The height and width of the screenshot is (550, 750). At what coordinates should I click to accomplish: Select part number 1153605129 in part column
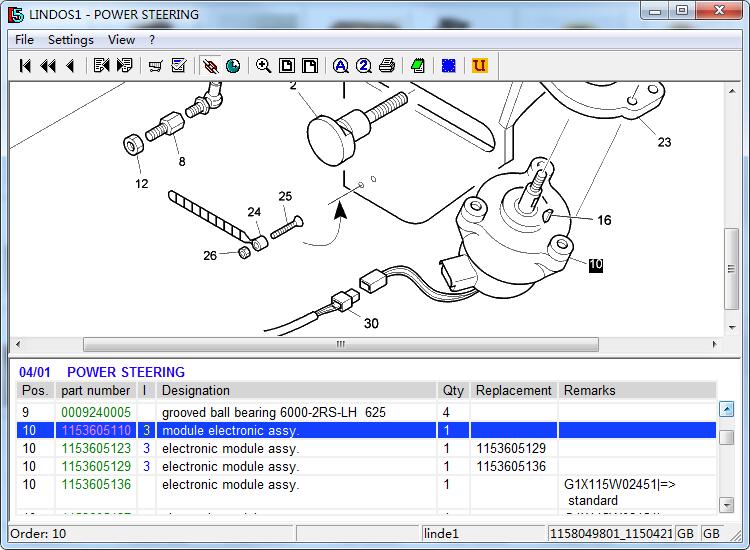coord(96,466)
